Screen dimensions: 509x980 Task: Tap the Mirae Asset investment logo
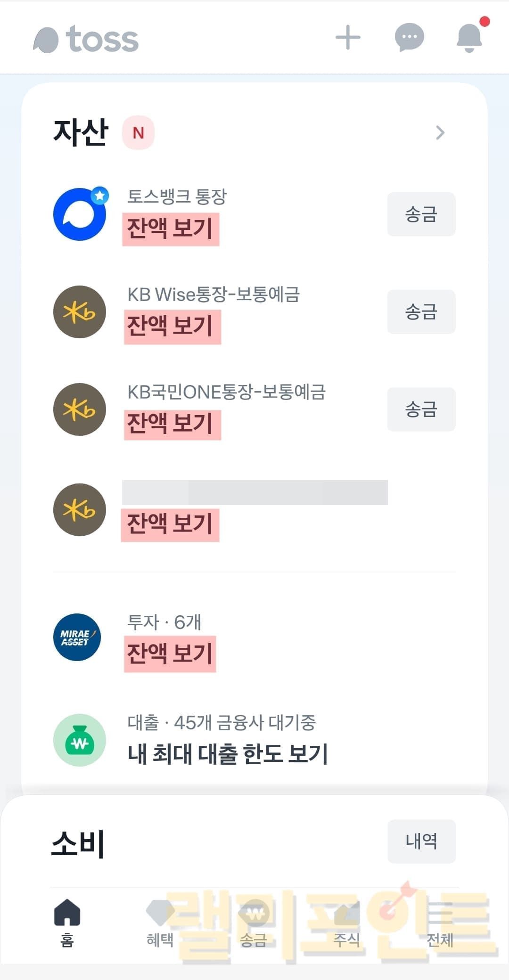click(x=77, y=637)
